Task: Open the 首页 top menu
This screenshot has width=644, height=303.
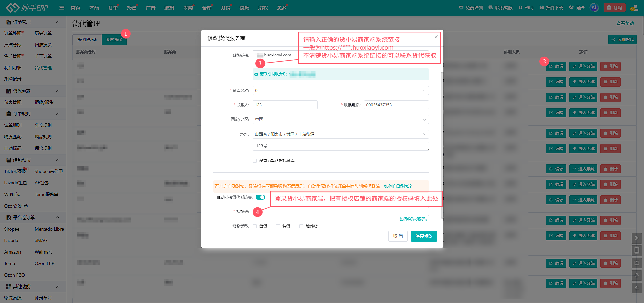Action: point(75,8)
